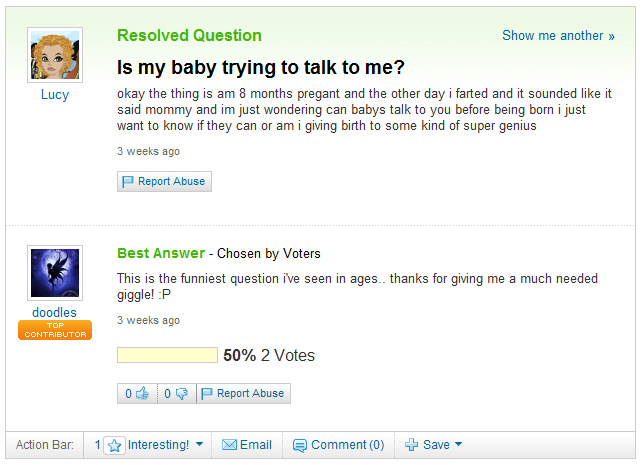Report Abuse on the question
641x465 pixels.
point(164,181)
